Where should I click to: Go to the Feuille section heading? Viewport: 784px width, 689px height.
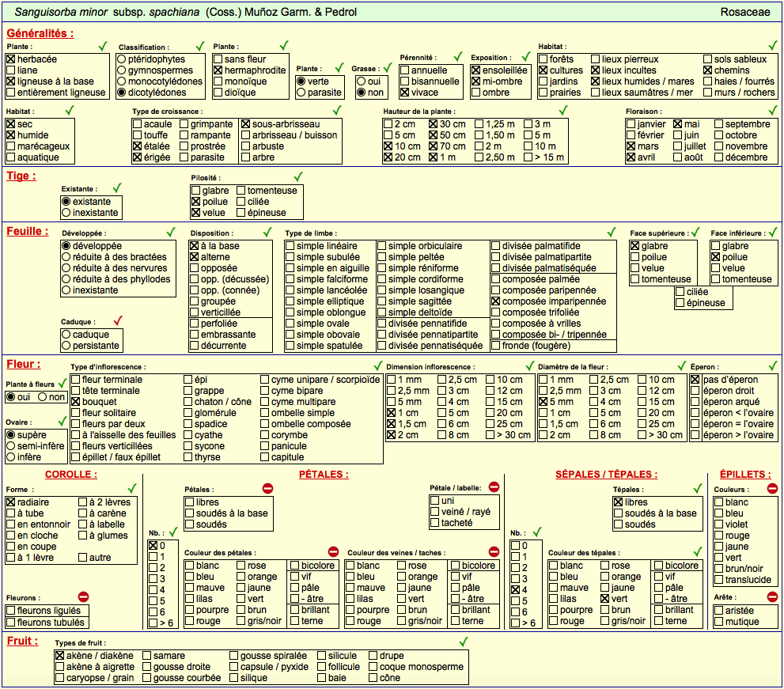tap(28, 232)
